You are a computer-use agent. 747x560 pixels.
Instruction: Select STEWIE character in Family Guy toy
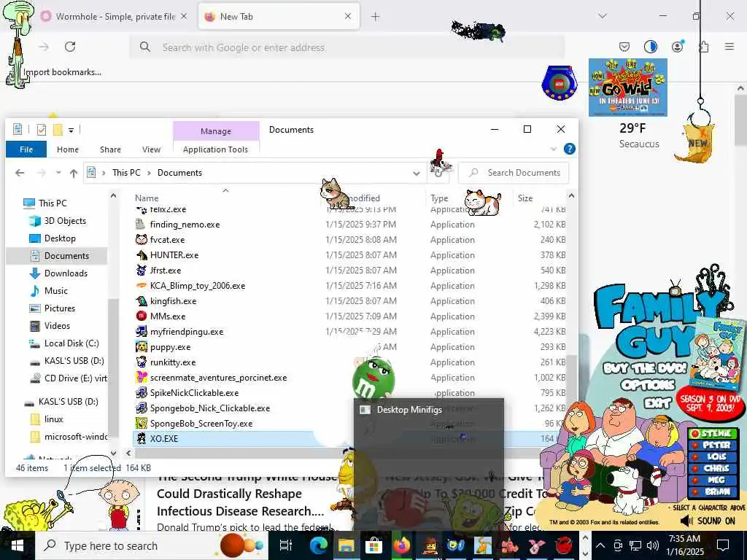(713, 433)
